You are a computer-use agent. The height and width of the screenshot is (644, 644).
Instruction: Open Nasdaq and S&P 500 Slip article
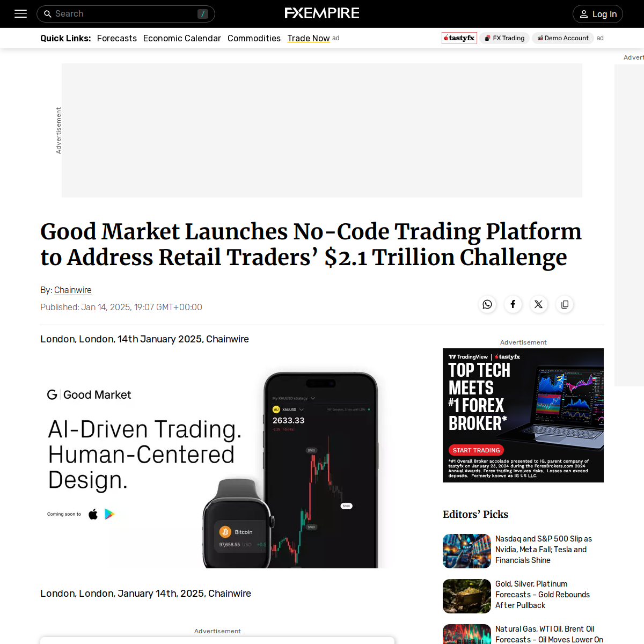[x=544, y=550]
